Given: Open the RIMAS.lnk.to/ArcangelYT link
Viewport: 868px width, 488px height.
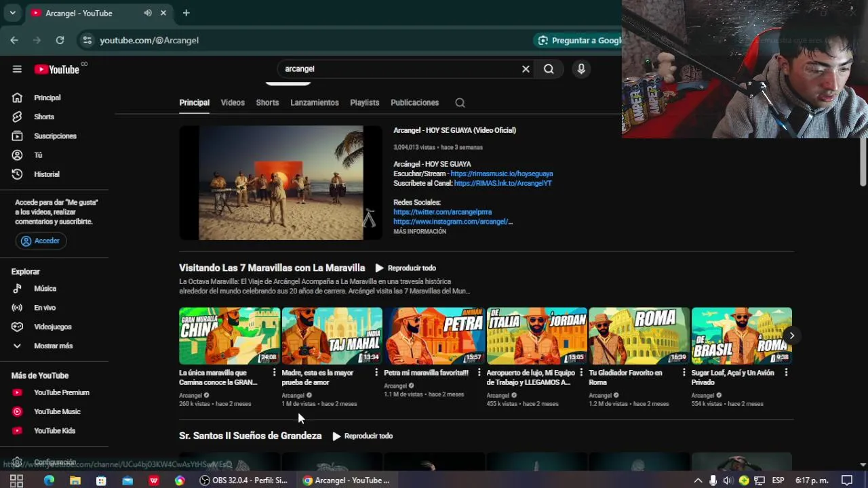Looking at the screenshot, I should [x=502, y=184].
